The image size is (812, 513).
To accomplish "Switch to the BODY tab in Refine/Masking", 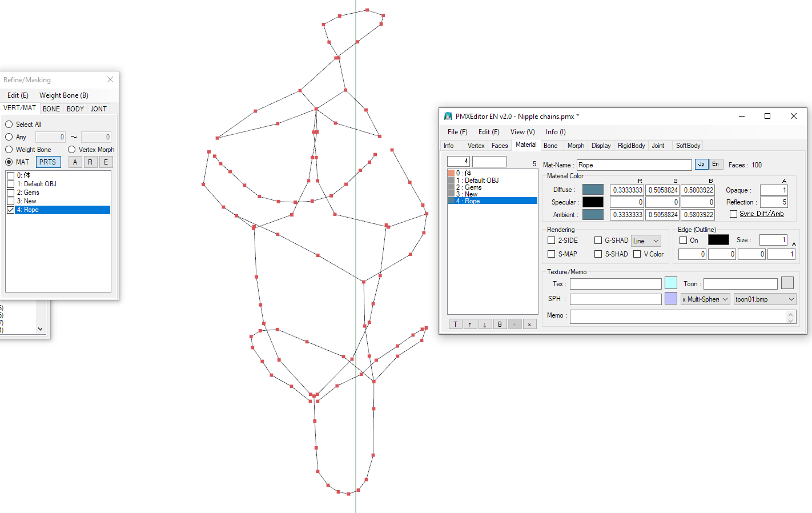I will click(x=75, y=109).
